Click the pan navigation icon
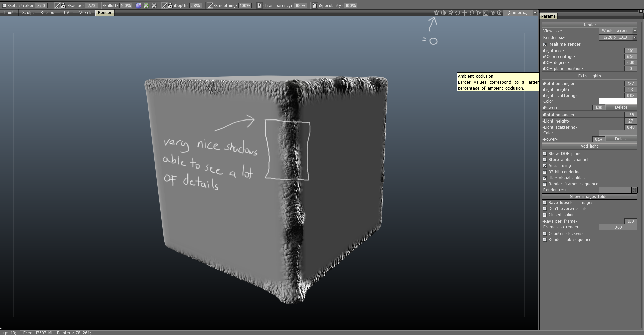The width and height of the screenshot is (644, 335). [465, 13]
